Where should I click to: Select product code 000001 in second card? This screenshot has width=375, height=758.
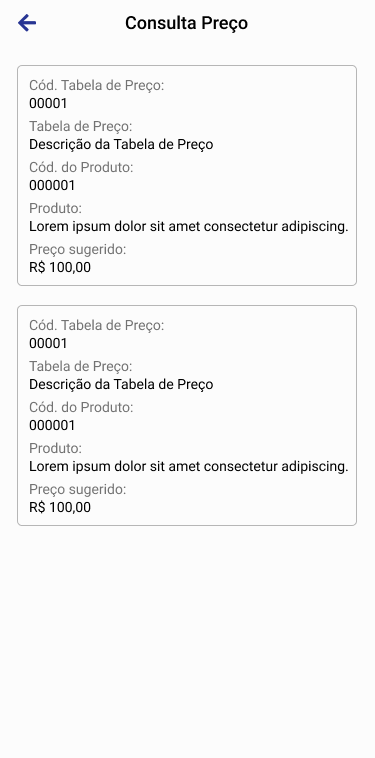click(52, 425)
